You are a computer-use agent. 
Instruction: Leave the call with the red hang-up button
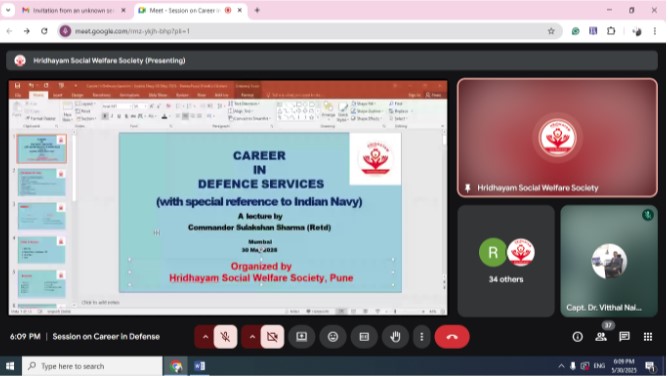pos(452,337)
